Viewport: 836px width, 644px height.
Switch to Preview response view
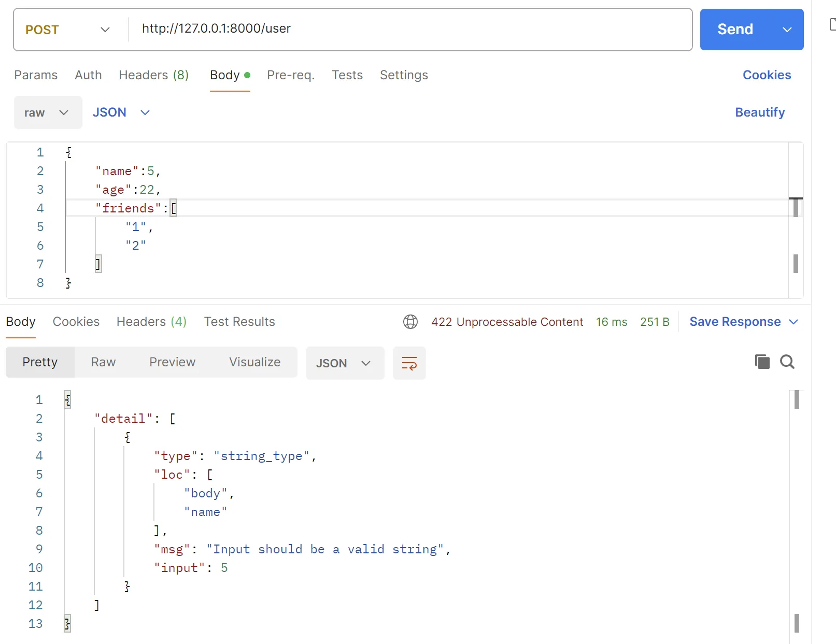coord(172,362)
